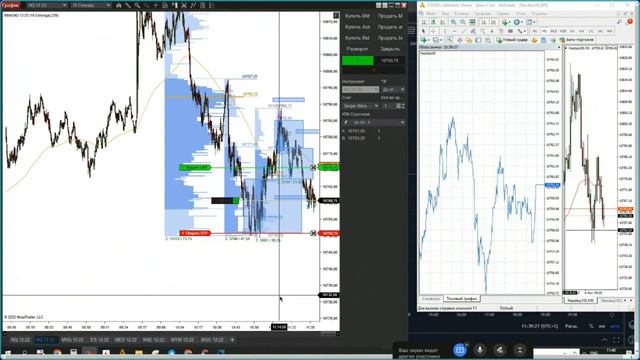Viewport: 640px width, 360px height.
Task: Select H1 timeframe in MetaTrader
Action: (x=573, y=31)
